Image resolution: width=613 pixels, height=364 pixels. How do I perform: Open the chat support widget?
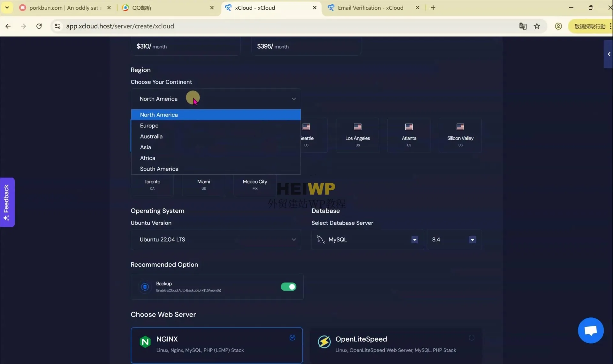(x=590, y=330)
